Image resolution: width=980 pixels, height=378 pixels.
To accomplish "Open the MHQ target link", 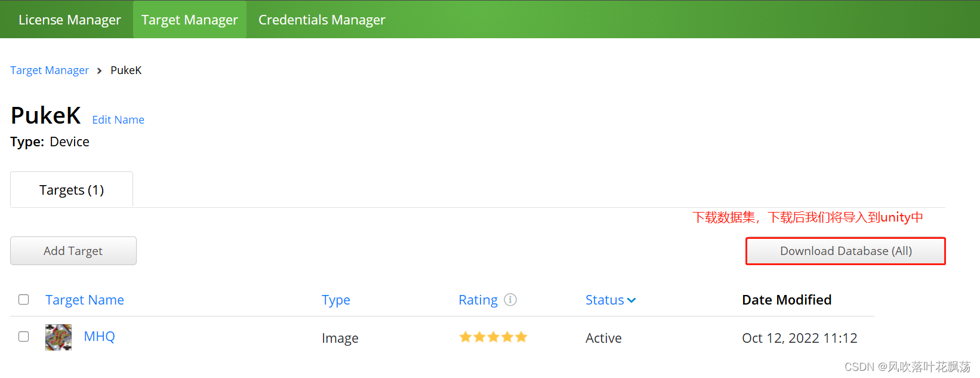I will 99,336.
